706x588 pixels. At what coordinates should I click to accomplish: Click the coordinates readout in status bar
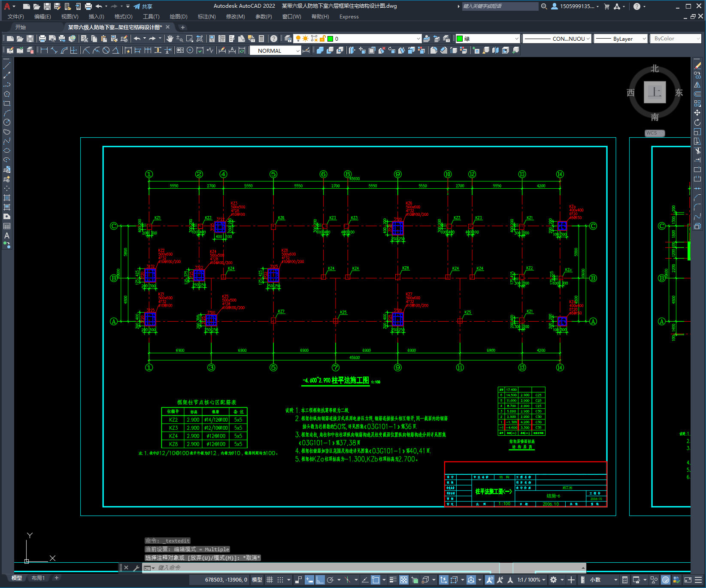(x=226, y=579)
